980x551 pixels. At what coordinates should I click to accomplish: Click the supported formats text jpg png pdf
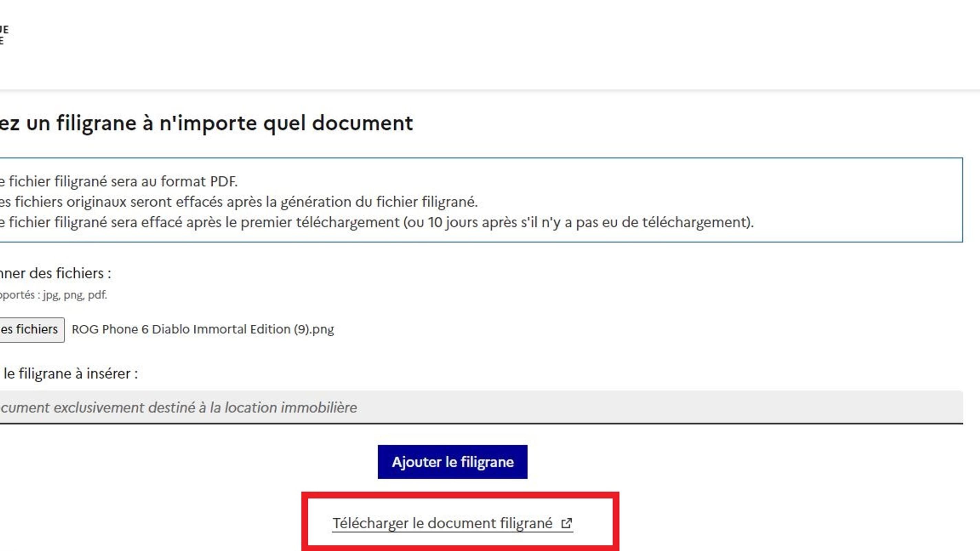point(53,295)
